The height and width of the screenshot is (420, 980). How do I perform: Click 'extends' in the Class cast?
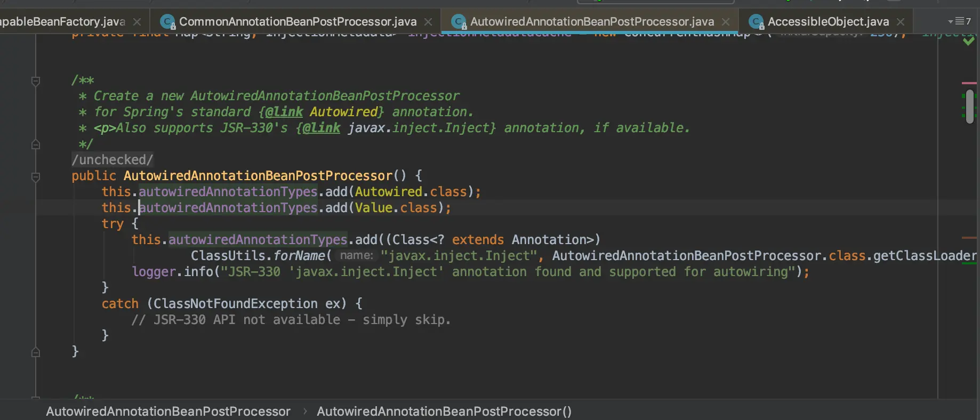(478, 240)
